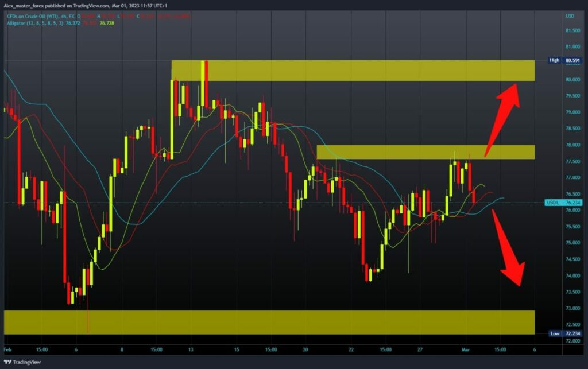Click the Alex_master_forex publisher header text
The image size is (588, 369).
point(26,5)
